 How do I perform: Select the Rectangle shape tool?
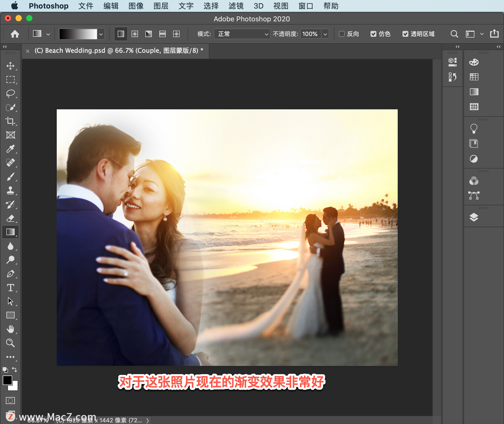[x=10, y=315]
